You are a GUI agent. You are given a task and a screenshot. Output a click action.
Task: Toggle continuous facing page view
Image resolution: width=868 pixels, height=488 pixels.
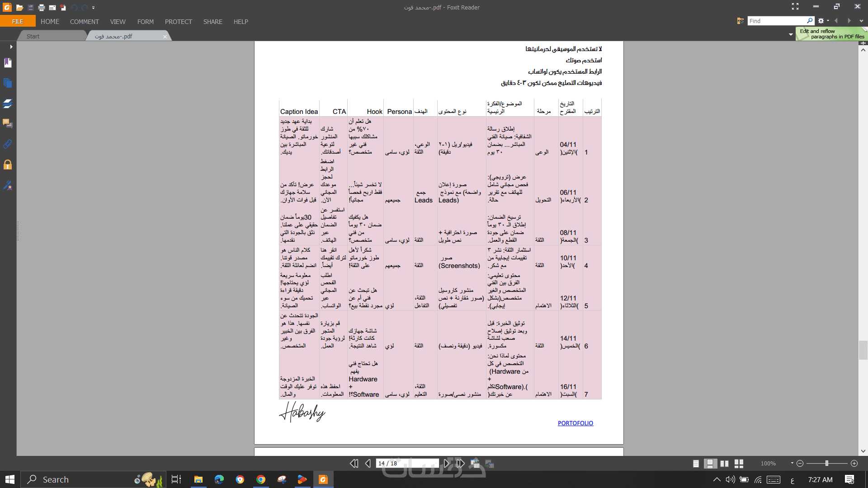click(739, 464)
